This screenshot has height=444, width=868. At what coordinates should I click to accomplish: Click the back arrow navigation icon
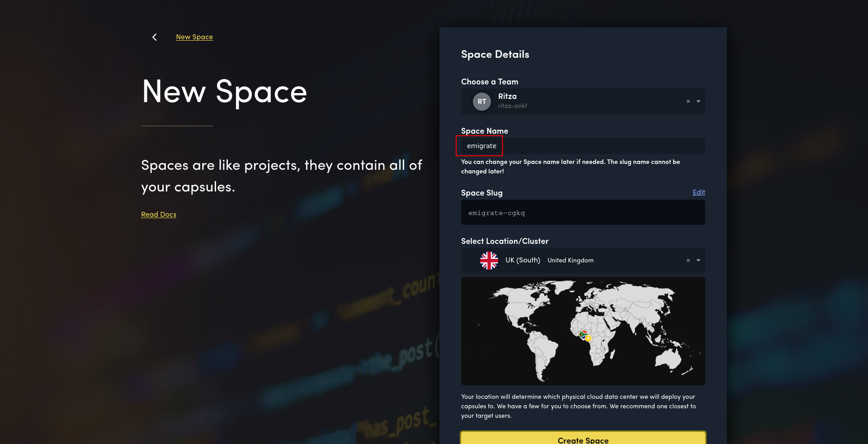(154, 37)
